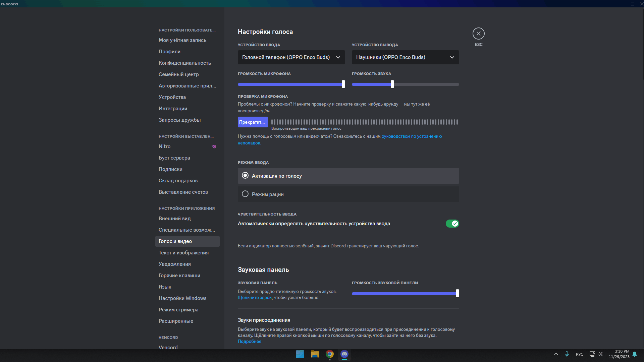Click the Nitro badge icon in sidebar
The image size is (644, 362).
214,146
